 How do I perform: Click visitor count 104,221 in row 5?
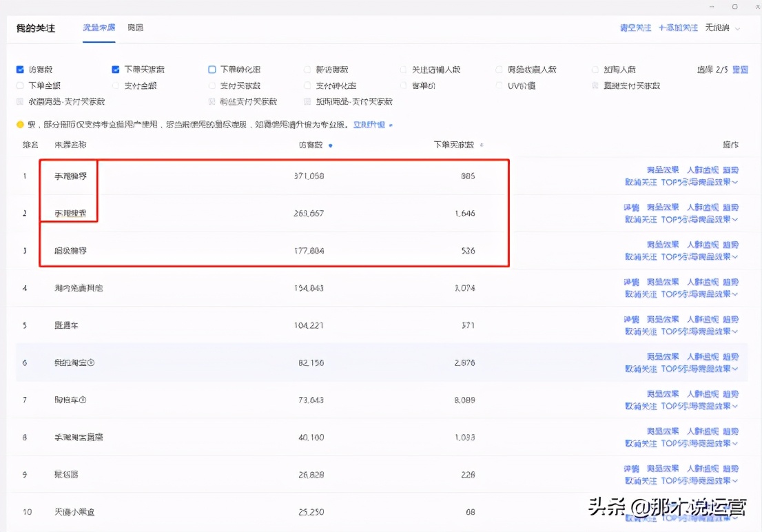tap(309, 325)
